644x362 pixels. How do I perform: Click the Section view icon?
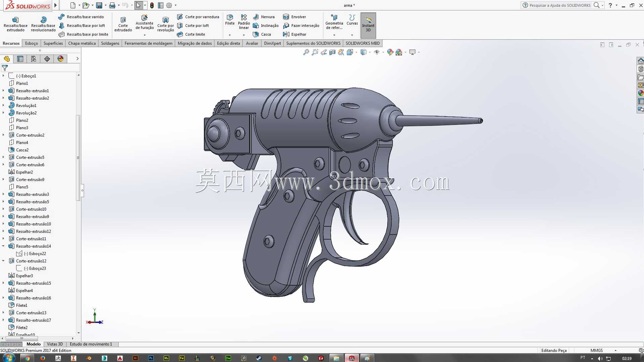pyautogui.click(x=332, y=52)
